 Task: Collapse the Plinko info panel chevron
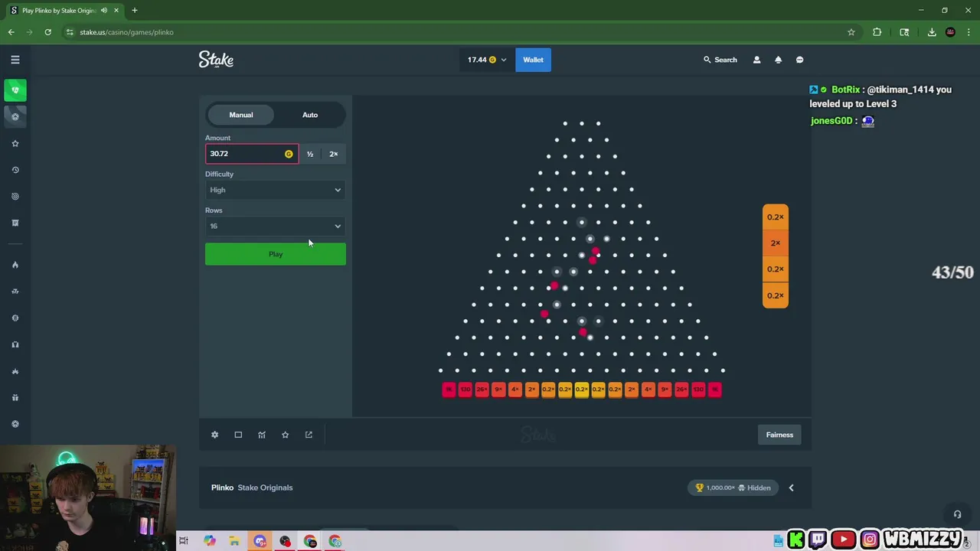[x=791, y=487]
